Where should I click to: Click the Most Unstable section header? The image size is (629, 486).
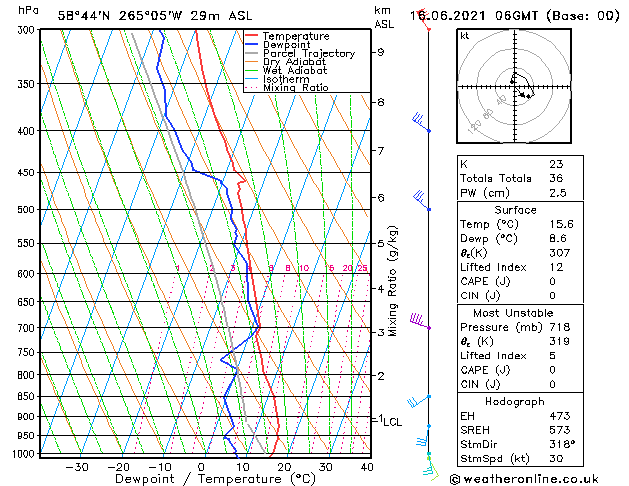point(513,313)
